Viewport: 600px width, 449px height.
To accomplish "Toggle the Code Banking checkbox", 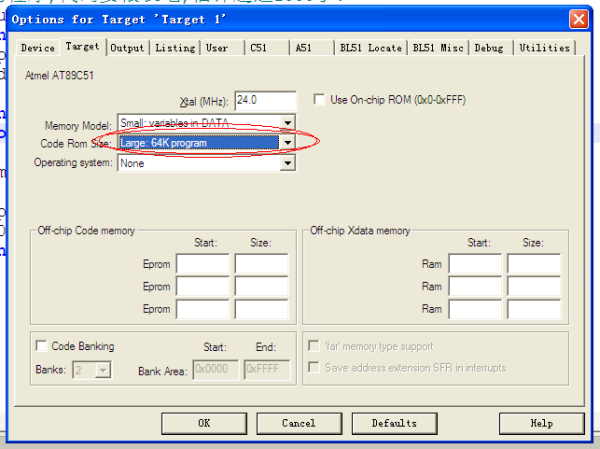I will (42, 346).
